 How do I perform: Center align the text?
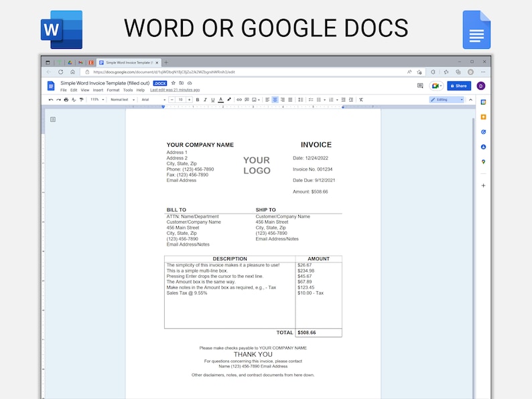tap(275, 100)
